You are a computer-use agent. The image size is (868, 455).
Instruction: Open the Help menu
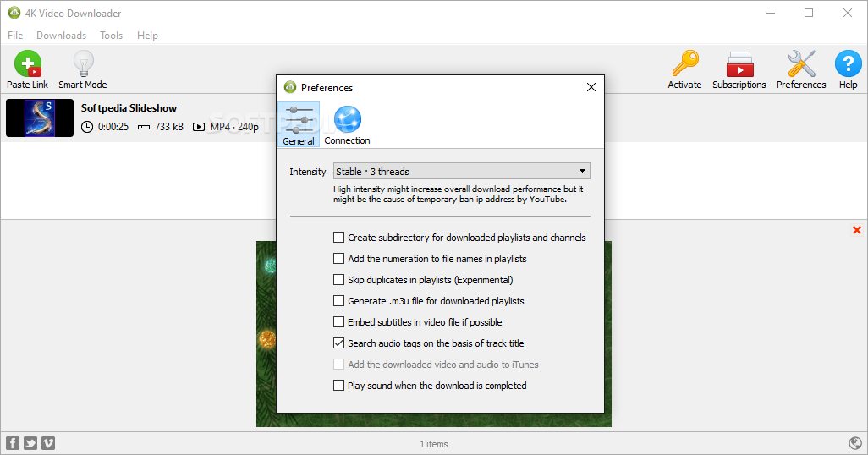click(x=147, y=36)
